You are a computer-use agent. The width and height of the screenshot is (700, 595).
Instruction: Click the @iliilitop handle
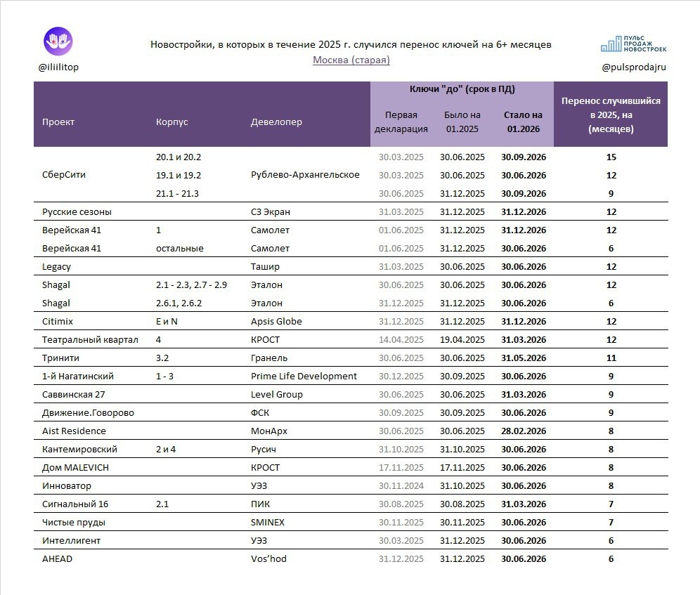[58, 67]
